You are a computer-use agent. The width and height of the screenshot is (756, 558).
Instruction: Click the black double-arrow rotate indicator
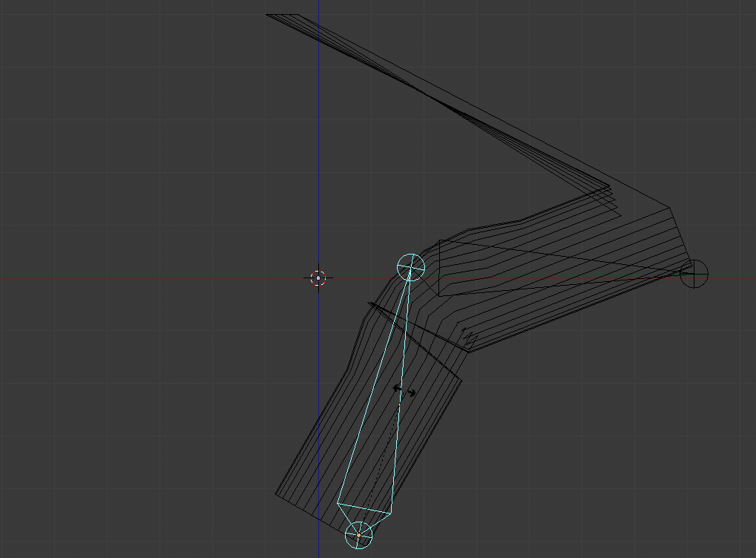pos(404,390)
